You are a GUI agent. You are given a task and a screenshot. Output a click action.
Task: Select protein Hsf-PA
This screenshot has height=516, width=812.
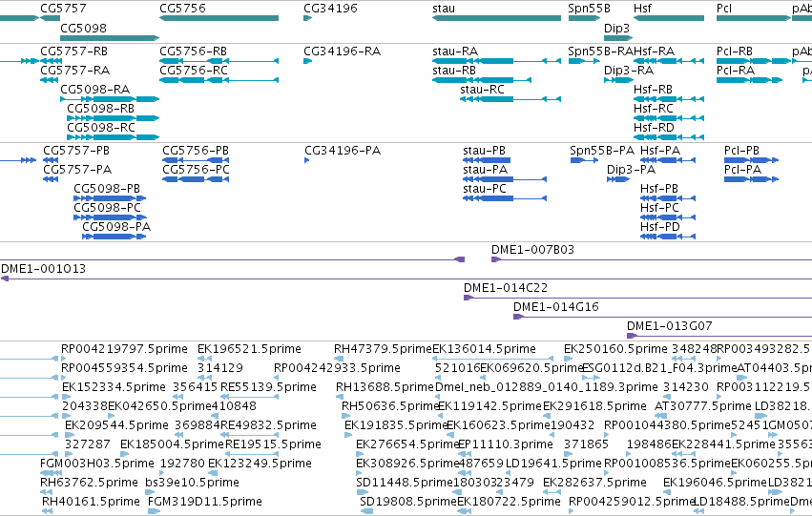pyautogui.click(x=660, y=151)
